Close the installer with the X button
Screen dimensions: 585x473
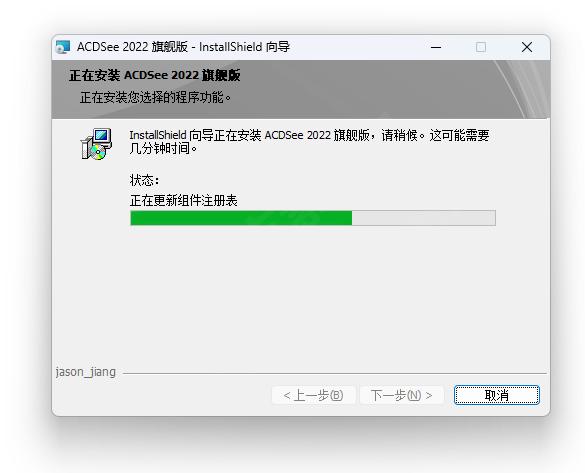coord(527,47)
